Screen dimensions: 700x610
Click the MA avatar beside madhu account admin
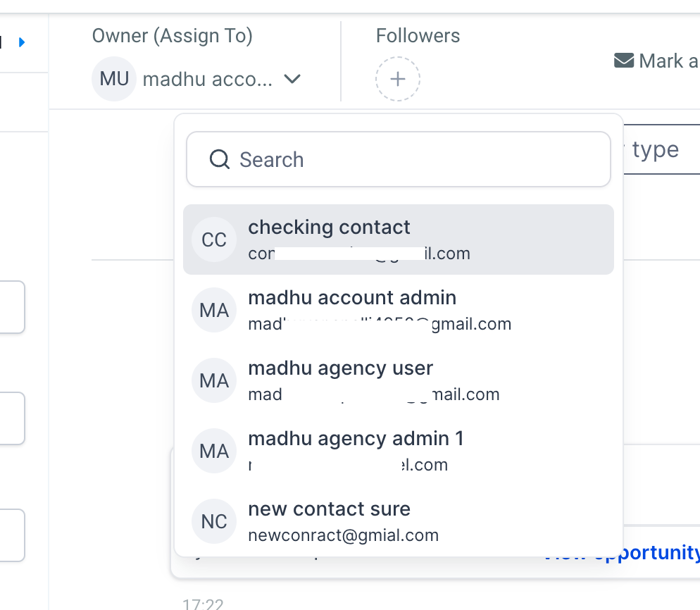[214, 311]
